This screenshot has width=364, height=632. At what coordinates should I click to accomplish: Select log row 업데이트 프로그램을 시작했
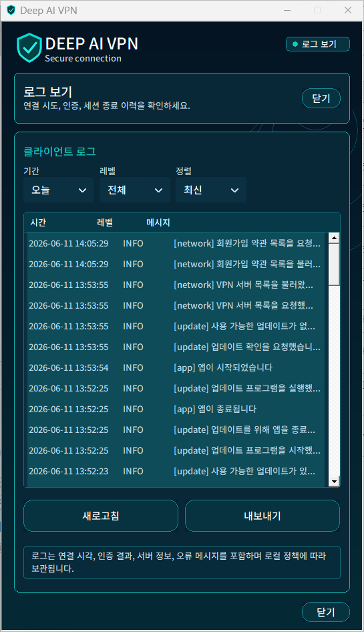[x=176, y=451]
